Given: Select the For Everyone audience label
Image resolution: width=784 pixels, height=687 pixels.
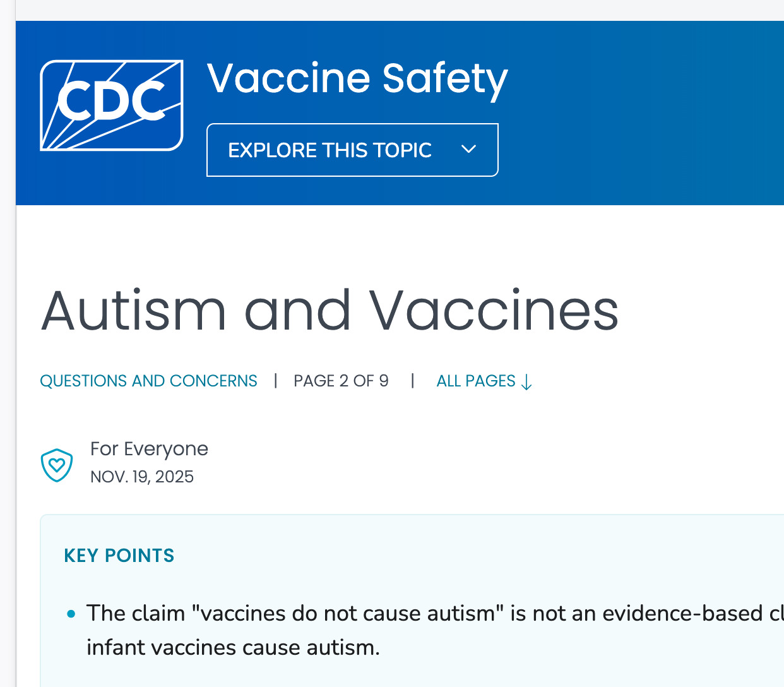Looking at the screenshot, I should point(149,449).
